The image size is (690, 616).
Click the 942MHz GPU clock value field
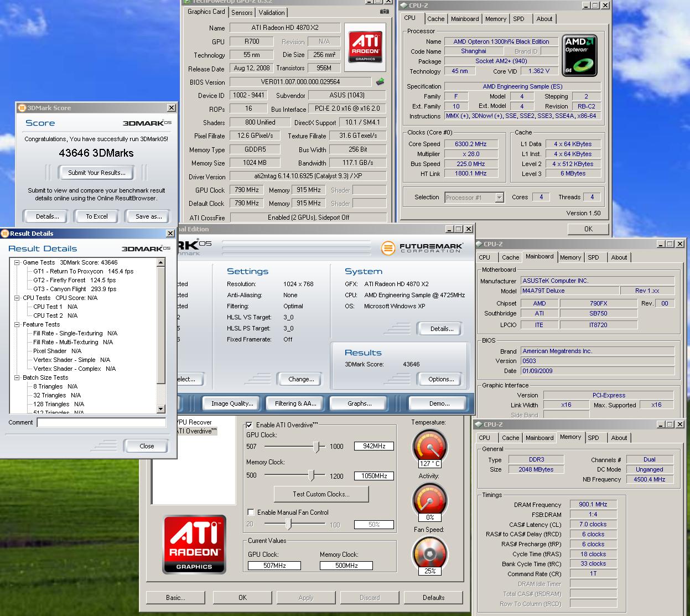[374, 446]
